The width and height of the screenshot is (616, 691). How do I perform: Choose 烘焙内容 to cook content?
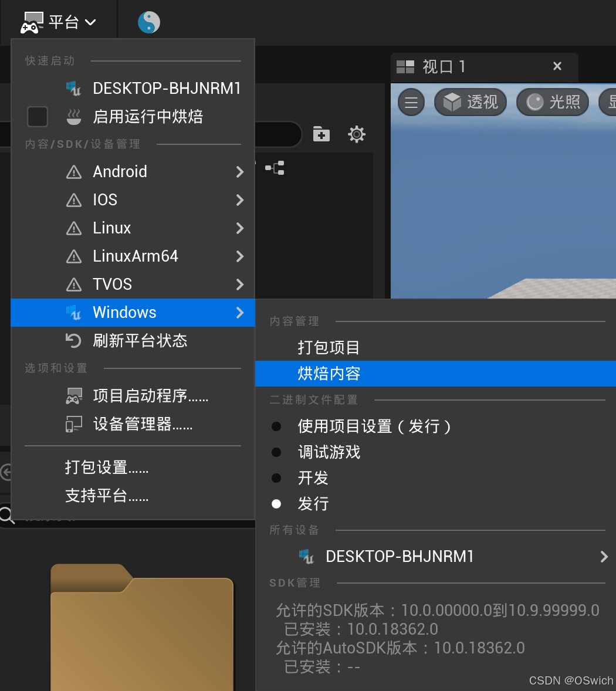click(435, 374)
